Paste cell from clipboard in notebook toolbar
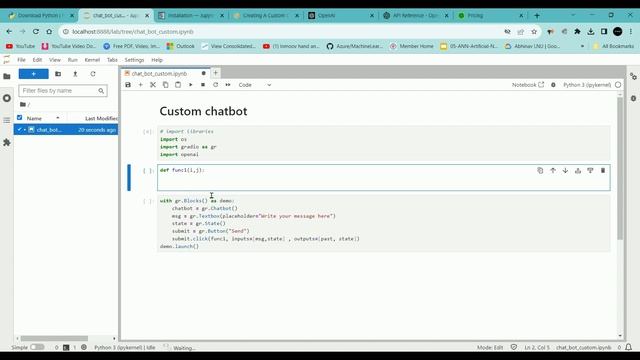The image size is (640, 360). tap(178, 85)
